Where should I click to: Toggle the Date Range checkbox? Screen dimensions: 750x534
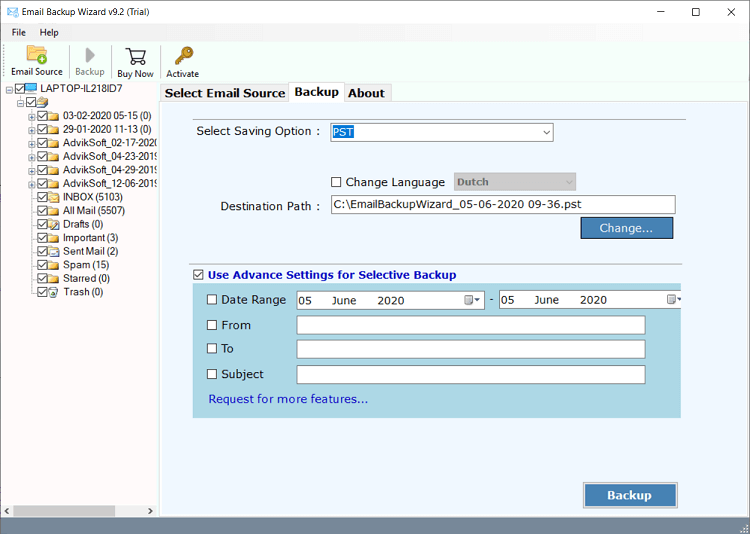(x=212, y=300)
